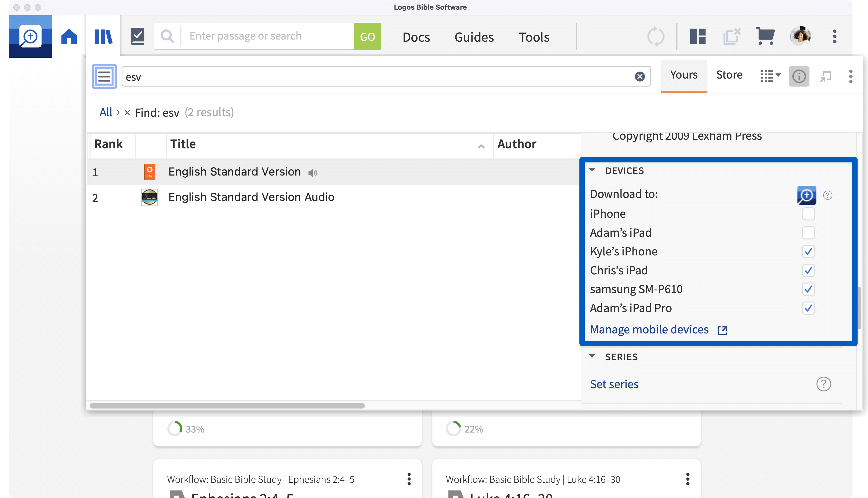Toggle the library filter sidebar icon
Image resolution: width=868 pixels, height=498 pixels.
104,76
